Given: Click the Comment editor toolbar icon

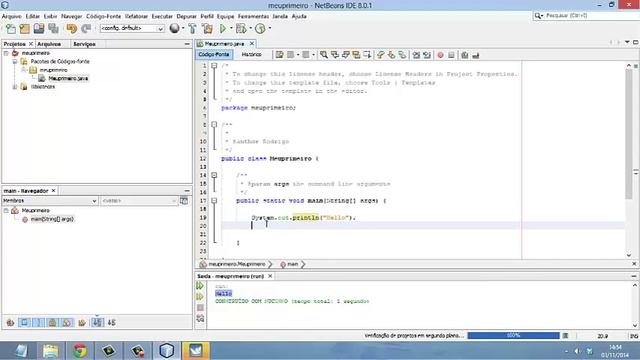Looking at the screenshot, I should point(464,55).
